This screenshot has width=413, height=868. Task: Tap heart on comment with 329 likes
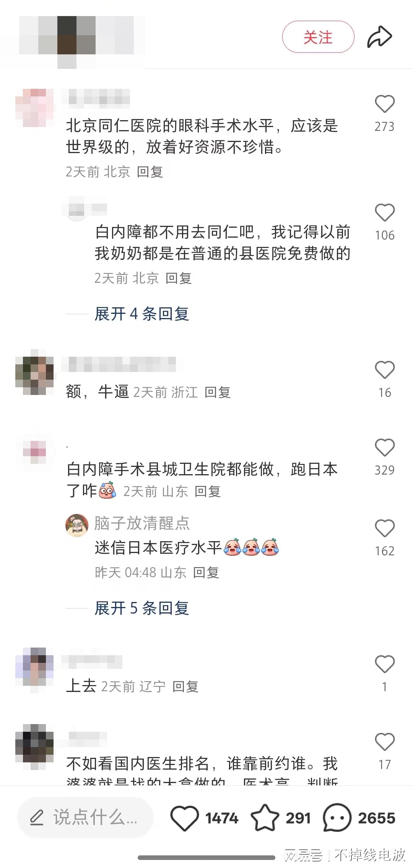point(384,447)
